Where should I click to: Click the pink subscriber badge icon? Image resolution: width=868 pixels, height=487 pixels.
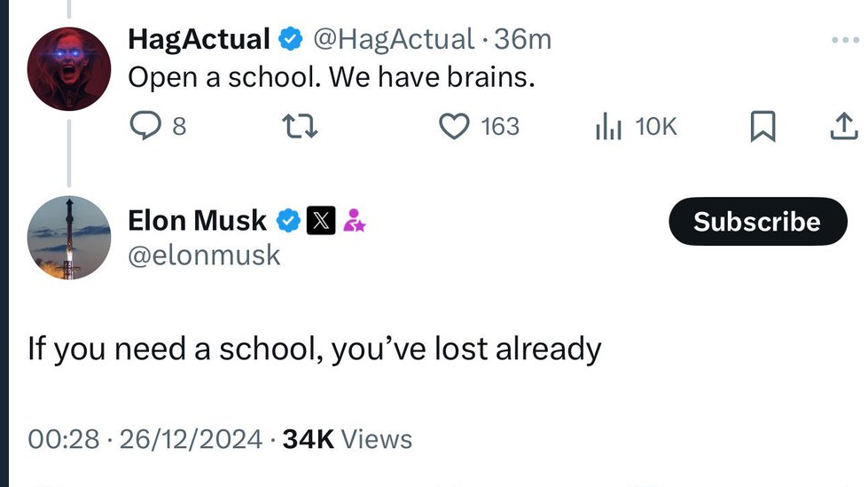coord(354,221)
